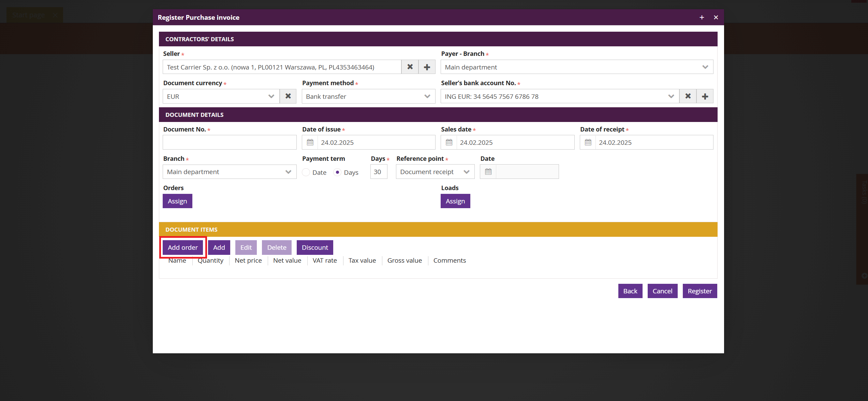
Task: Clear seller's bank account selection
Action: [688, 96]
